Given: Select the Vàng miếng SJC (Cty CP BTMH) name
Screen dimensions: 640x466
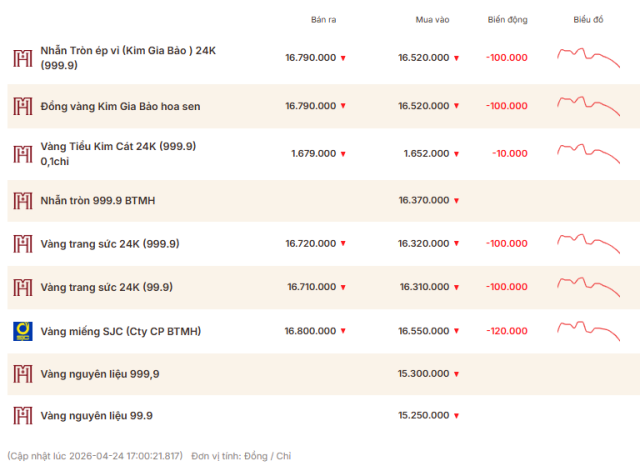Looking at the screenshot, I should [121, 331].
